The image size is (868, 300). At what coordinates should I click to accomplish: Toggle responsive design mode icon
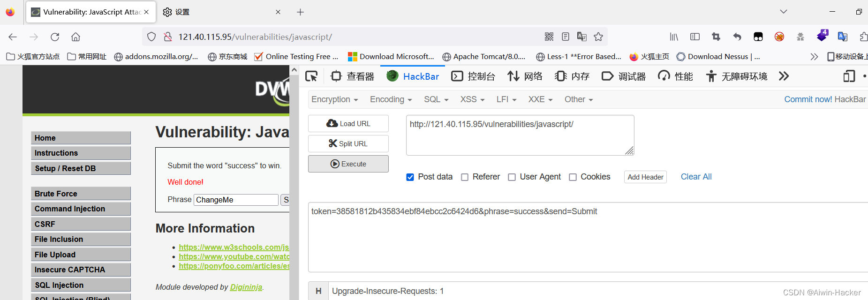pos(849,76)
